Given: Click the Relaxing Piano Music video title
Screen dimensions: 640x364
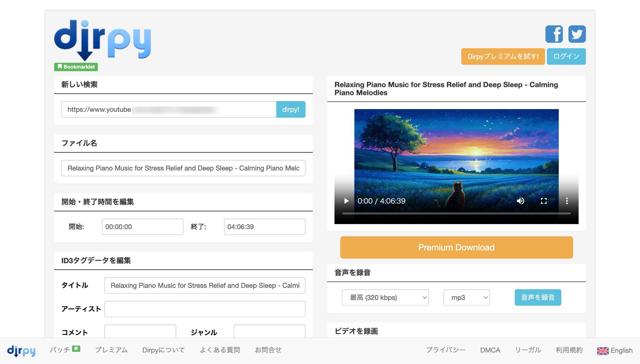Looking at the screenshot, I should [446, 89].
